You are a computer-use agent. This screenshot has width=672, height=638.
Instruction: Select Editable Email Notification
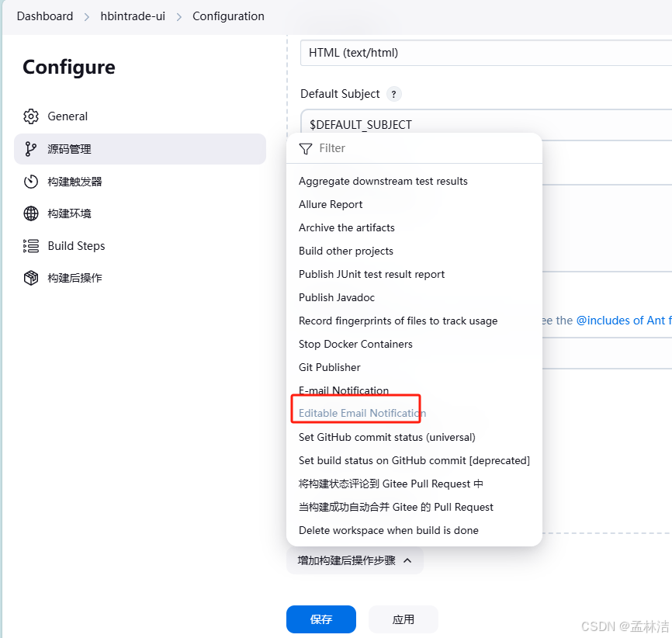click(x=362, y=414)
